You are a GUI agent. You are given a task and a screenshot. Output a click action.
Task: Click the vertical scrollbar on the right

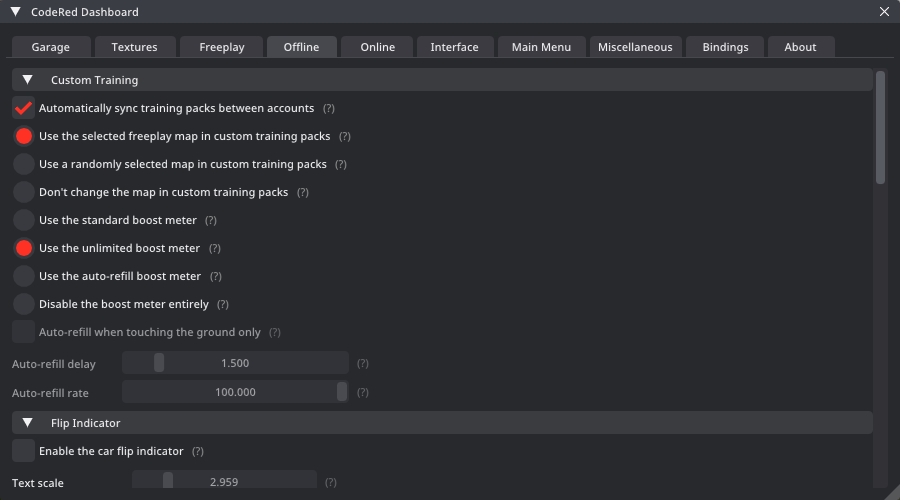[x=880, y=127]
